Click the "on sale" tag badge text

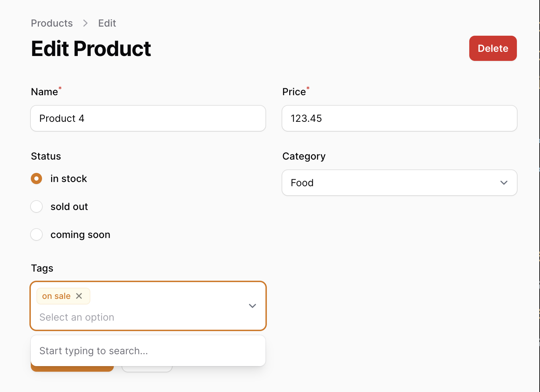click(56, 296)
